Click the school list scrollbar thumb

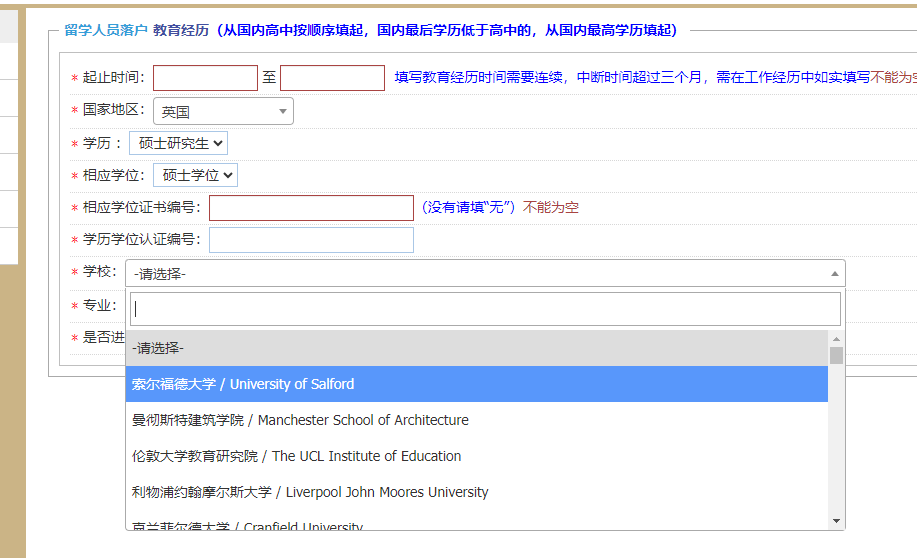836,355
